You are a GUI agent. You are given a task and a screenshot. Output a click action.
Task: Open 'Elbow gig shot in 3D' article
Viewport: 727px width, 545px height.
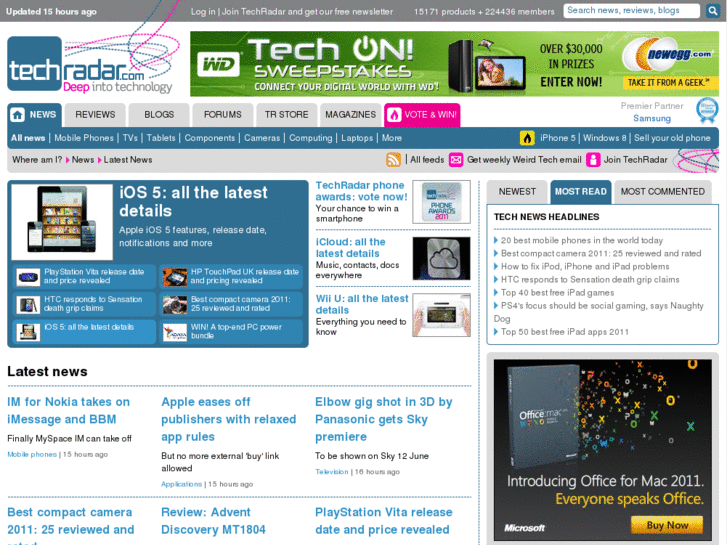point(383,419)
